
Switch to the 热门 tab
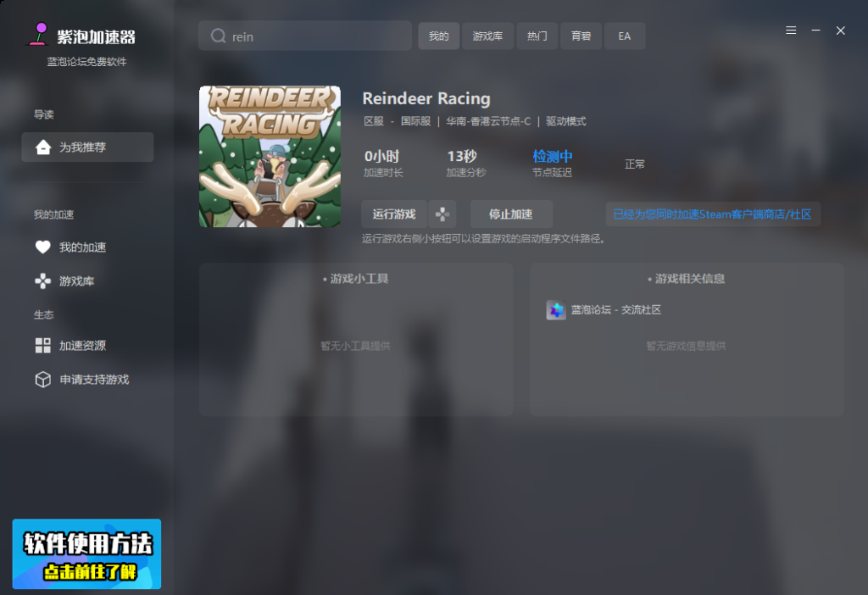click(537, 36)
